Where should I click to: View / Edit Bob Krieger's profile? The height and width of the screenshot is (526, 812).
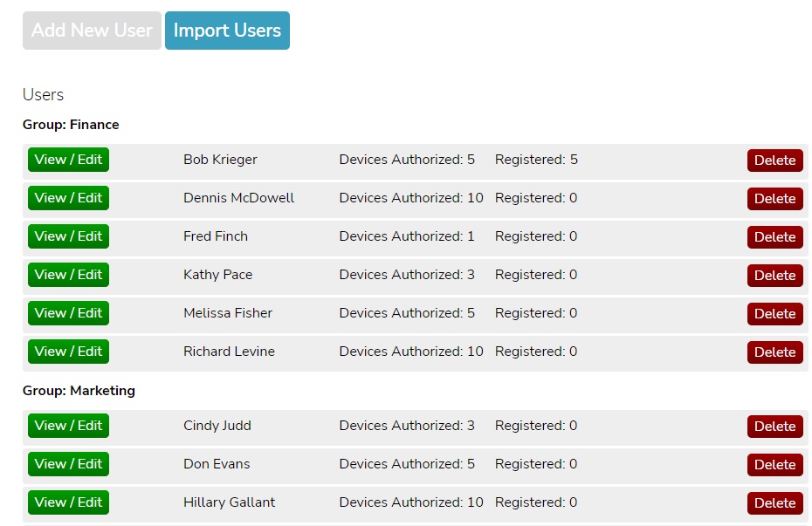pos(68,160)
